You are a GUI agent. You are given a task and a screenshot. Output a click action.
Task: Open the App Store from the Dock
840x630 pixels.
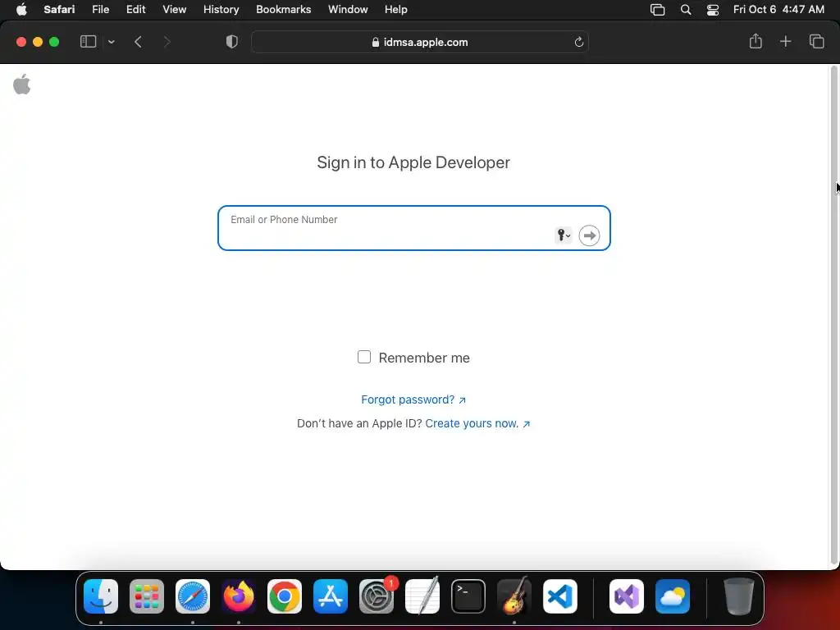(x=331, y=596)
